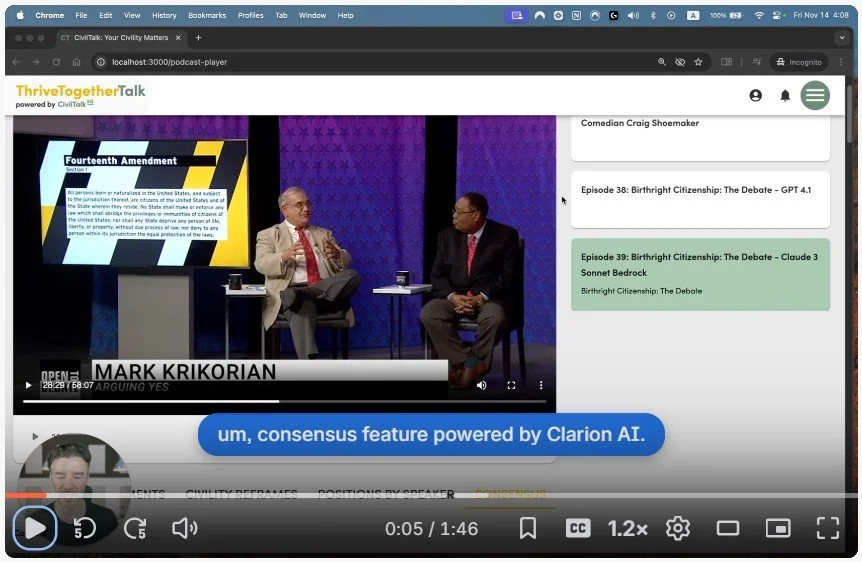Click the page vertical scrollbar

coord(851,113)
